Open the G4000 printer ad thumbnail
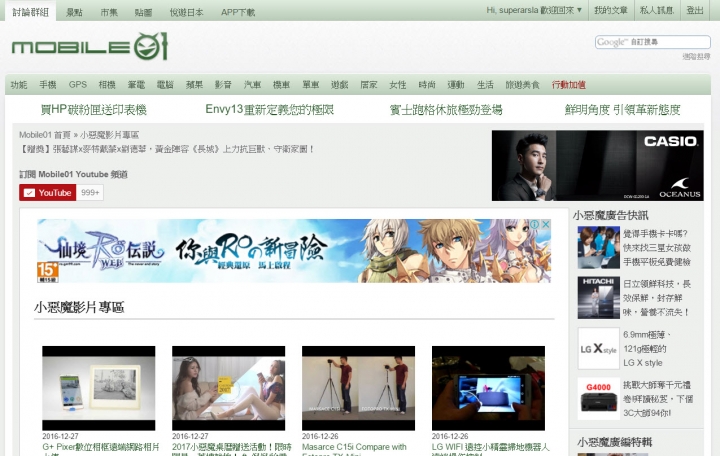 [599, 399]
